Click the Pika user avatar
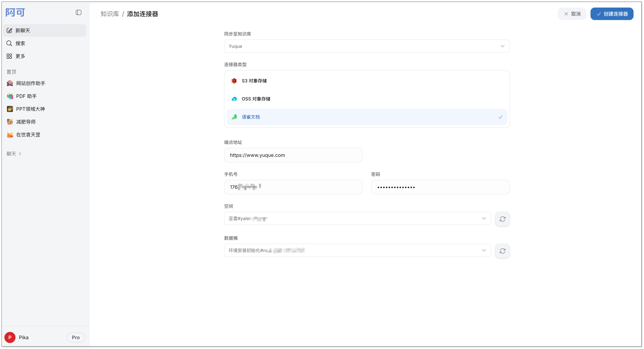This screenshot has width=644, height=349. 10,337
